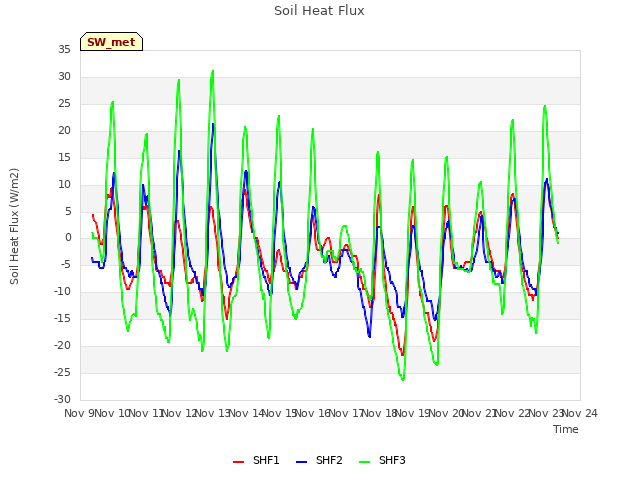
Task: Click the y-axis tick label 0
Action: coord(68,238)
